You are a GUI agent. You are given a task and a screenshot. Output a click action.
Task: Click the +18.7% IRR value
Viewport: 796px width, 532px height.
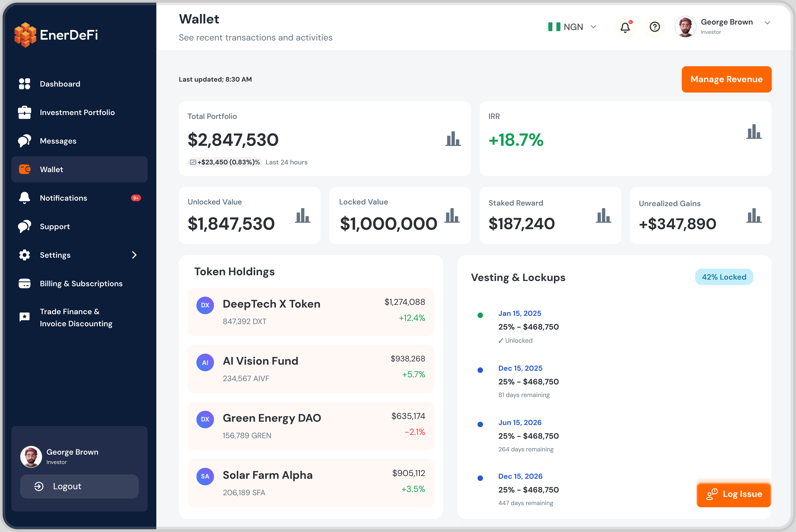tap(516, 140)
